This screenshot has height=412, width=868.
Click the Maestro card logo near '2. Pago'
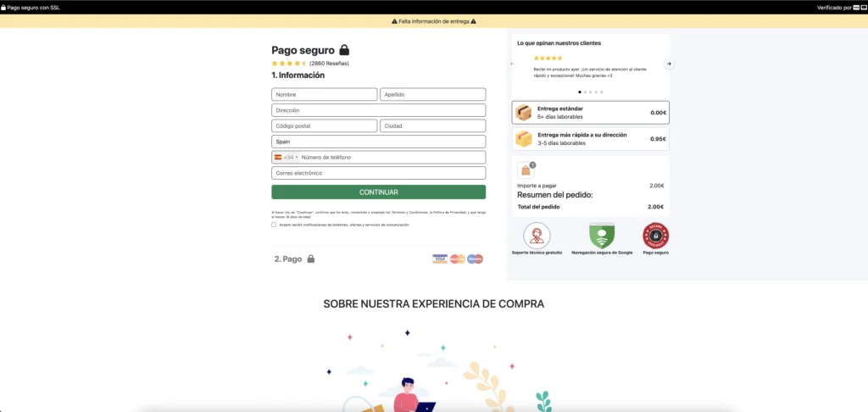coord(475,259)
